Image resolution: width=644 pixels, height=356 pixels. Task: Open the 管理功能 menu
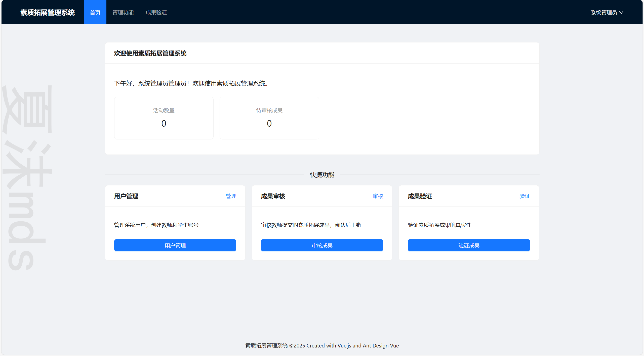pyautogui.click(x=123, y=12)
